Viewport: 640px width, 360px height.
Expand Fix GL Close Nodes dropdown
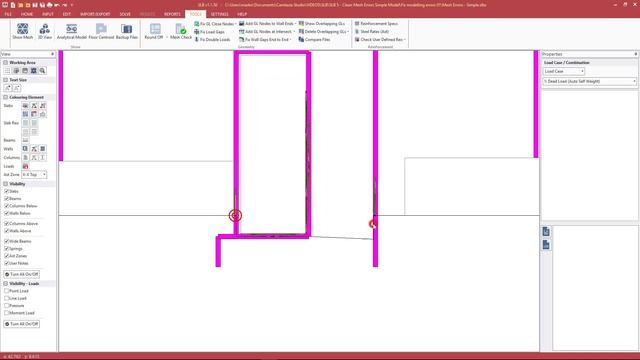(236, 24)
